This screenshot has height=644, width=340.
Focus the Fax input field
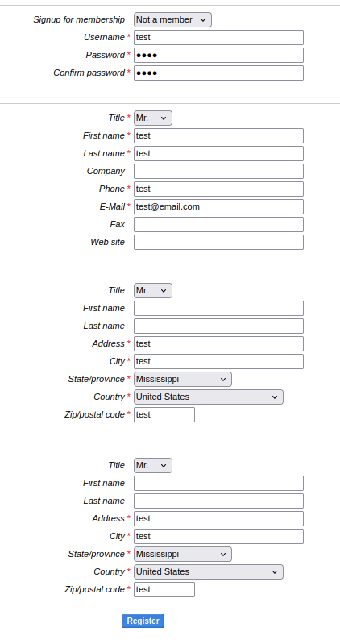pyautogui.click(x=218, y=224)
